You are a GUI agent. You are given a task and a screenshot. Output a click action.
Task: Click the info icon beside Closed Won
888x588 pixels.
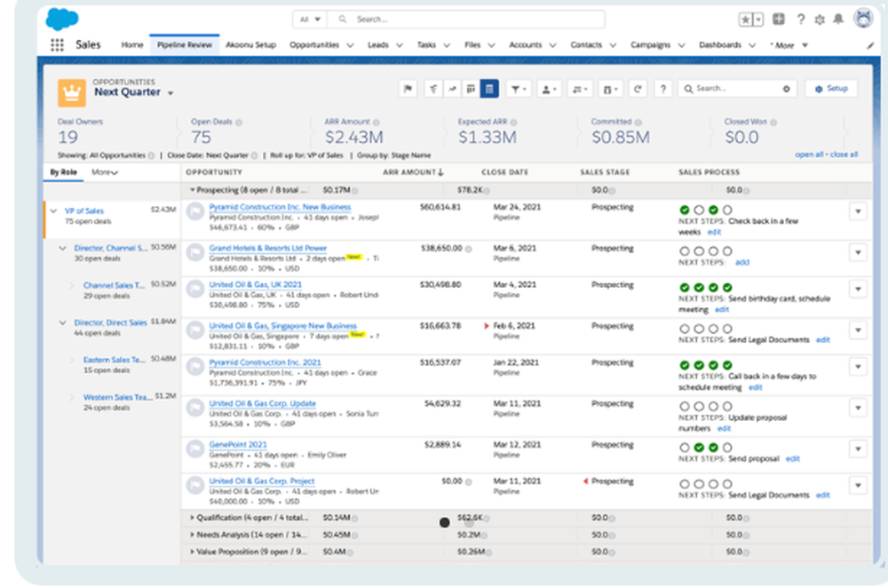773,123
